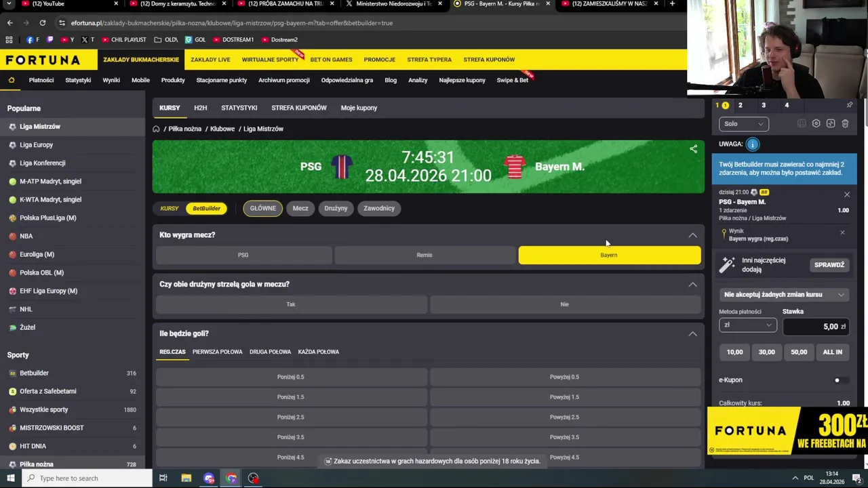
Task: Select Powyżej 2.5 goals option
Action: pyautogui.click(x=564, y=417)
